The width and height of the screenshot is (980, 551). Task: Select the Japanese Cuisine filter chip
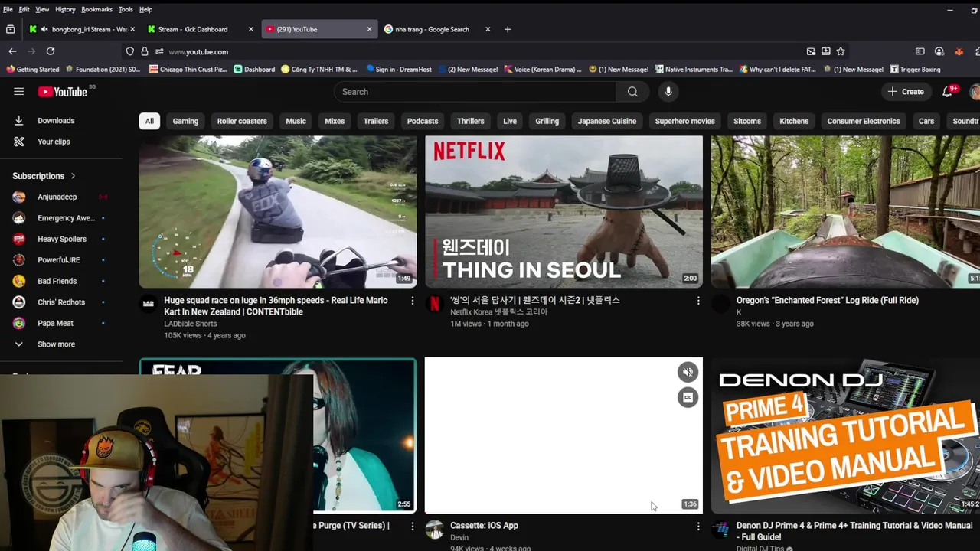click(607, 121)
